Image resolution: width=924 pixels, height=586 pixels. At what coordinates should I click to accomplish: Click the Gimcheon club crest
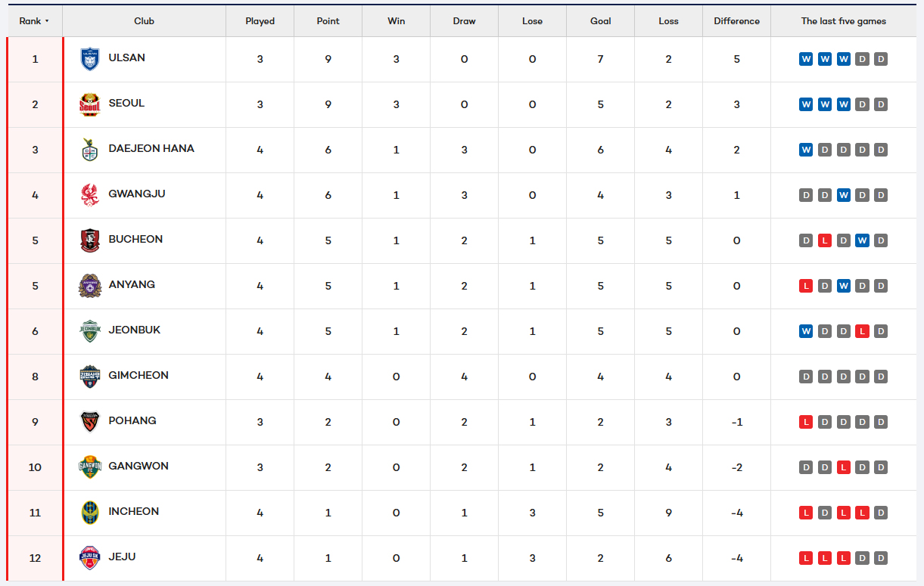(x=90, y=377)
